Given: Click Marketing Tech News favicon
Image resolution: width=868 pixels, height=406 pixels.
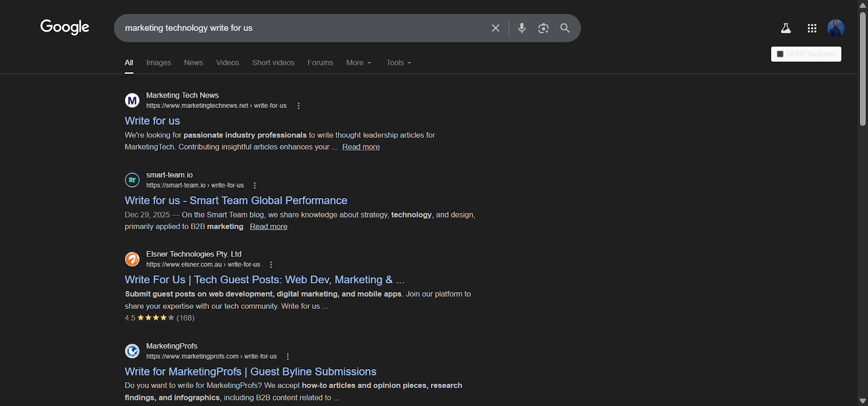Looking at the screenshot, I should tap(132, 100).
